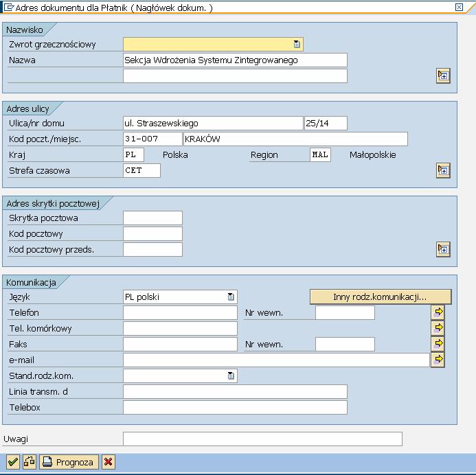Click the Faks Nr wewn. extension field
476x475 pixels.
point(345,345)
